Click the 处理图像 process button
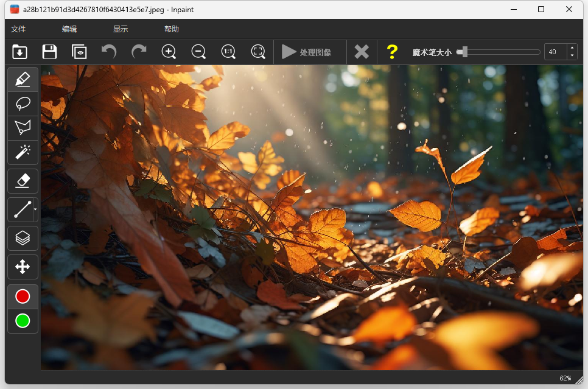Screen dimensions: 588x389 pyautogui.click(x=307, y=52)
